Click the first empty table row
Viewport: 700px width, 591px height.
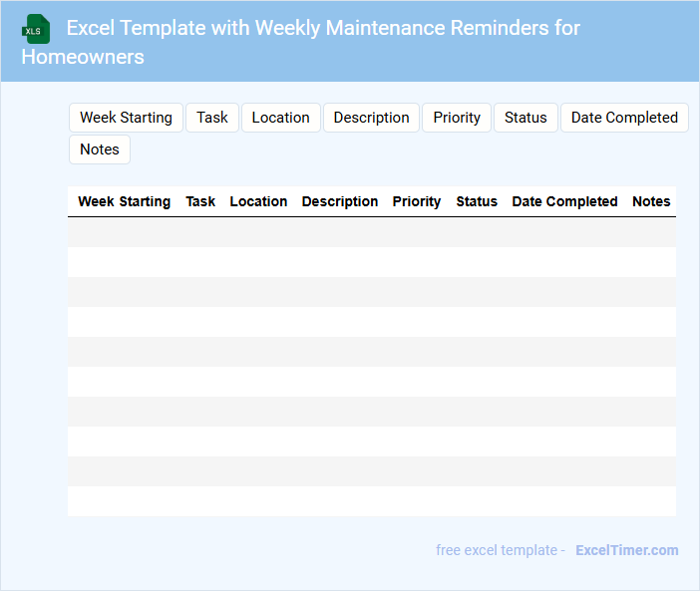click(371, 232)
